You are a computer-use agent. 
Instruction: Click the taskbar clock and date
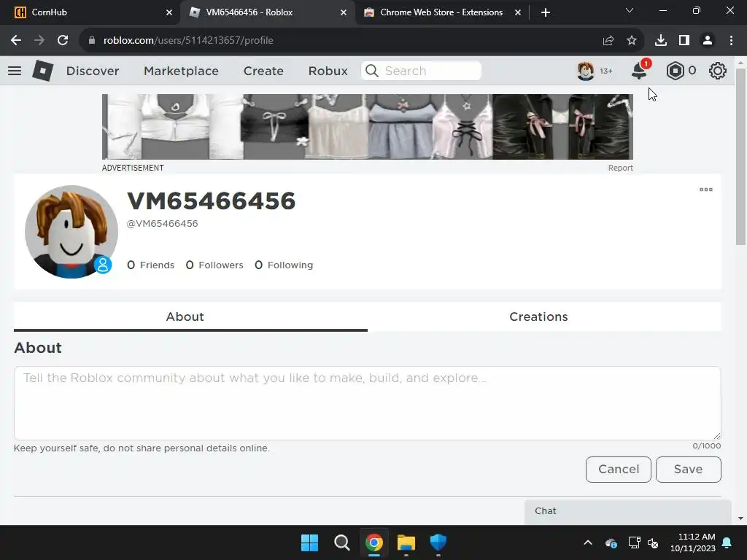[x=693, y=542]
